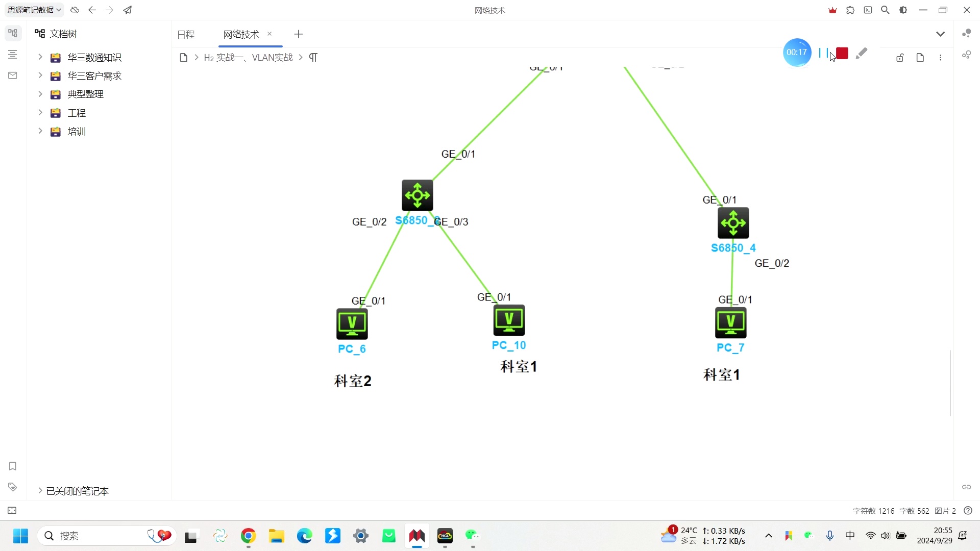Open the inbox icon in left sidebar
The width and height of the screenshot is (980, 551).
pos(13,76)
